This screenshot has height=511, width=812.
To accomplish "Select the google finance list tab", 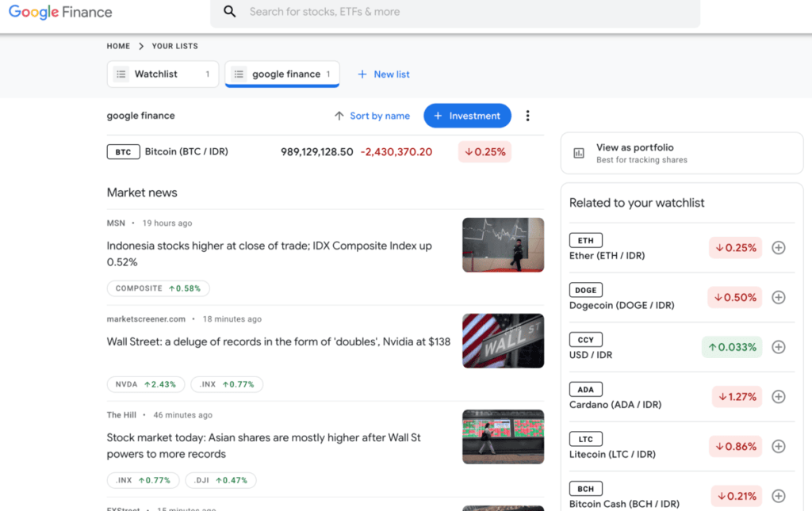I will point(282,74).
